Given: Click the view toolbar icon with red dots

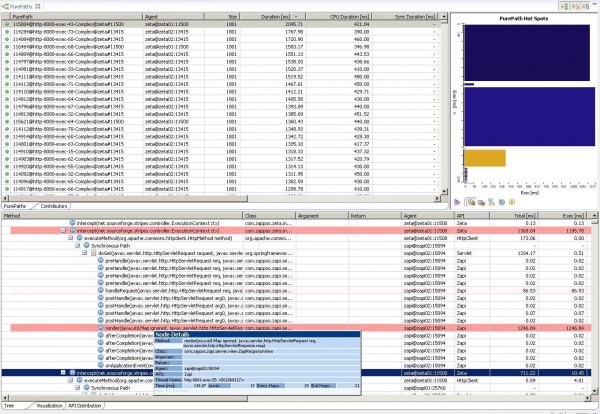Looking at the screenshot, I should [575, 7].
